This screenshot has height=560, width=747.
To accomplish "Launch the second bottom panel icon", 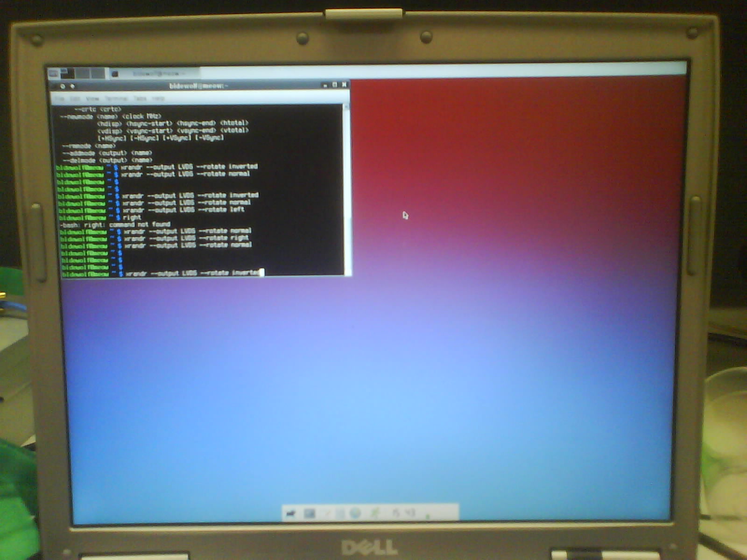I will [x=309, y=514].
